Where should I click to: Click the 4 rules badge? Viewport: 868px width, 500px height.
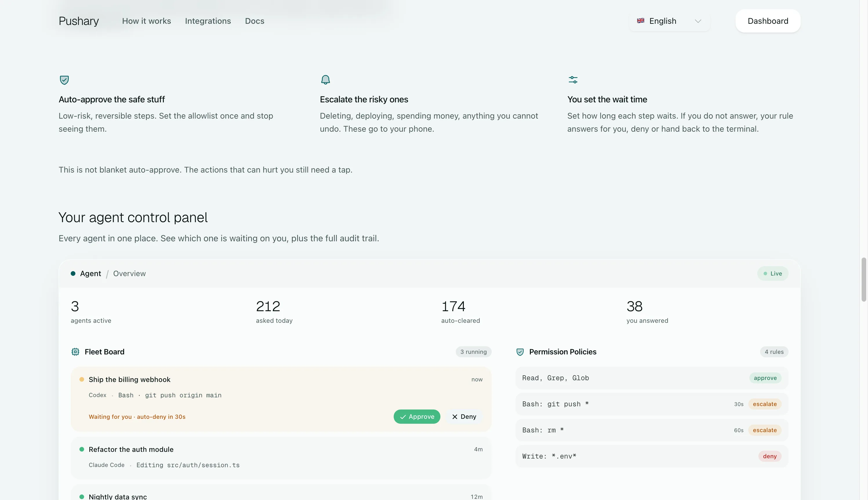pyautogui.click(x=774, y=352)
